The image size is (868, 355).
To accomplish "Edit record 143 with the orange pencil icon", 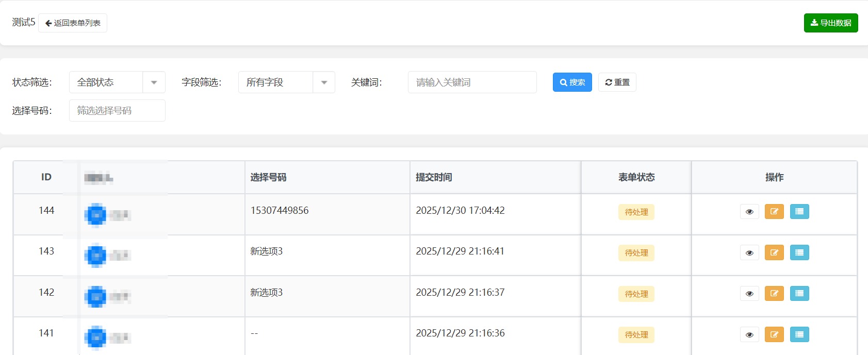I will click(774, 252).
